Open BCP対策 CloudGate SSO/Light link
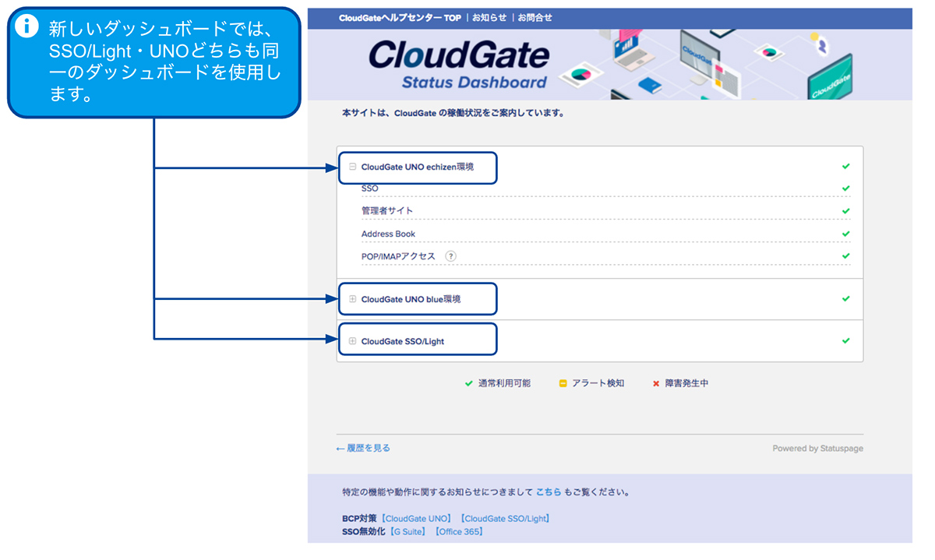935x560 pixels. coord(505,519)
